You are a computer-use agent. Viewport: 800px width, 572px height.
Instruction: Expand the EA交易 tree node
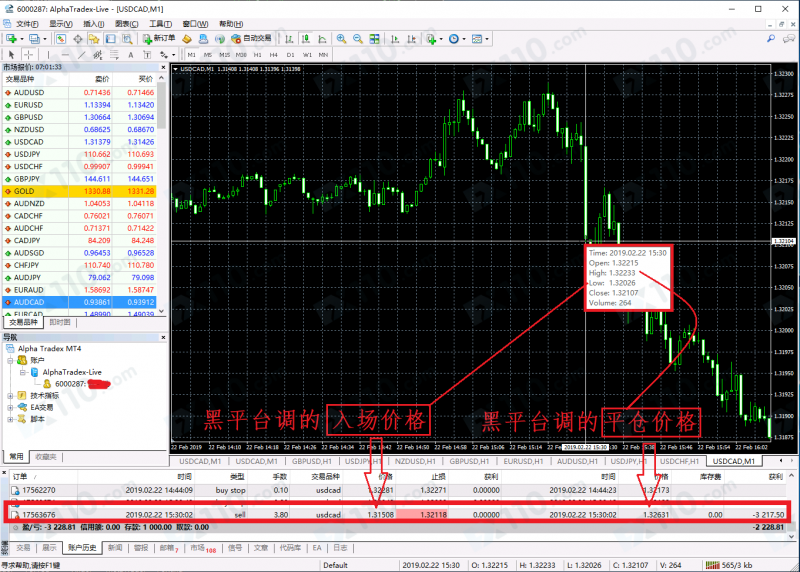click(10, 407)
